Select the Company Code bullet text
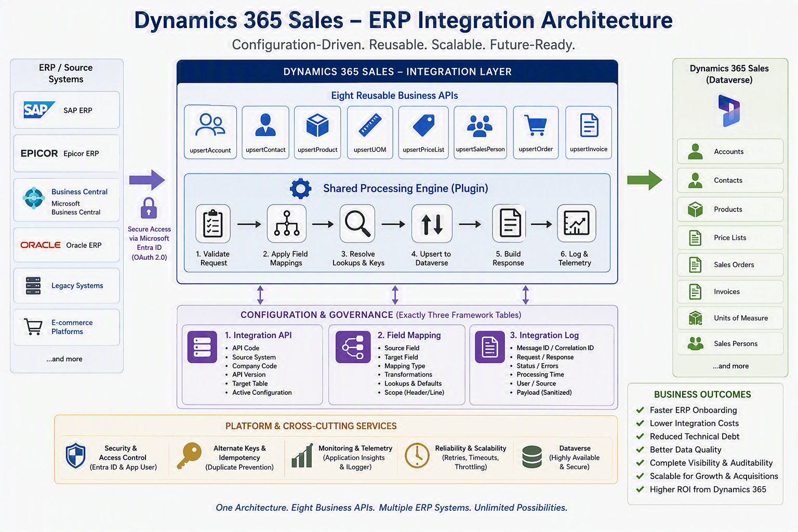798x532 pixels. 255,366
